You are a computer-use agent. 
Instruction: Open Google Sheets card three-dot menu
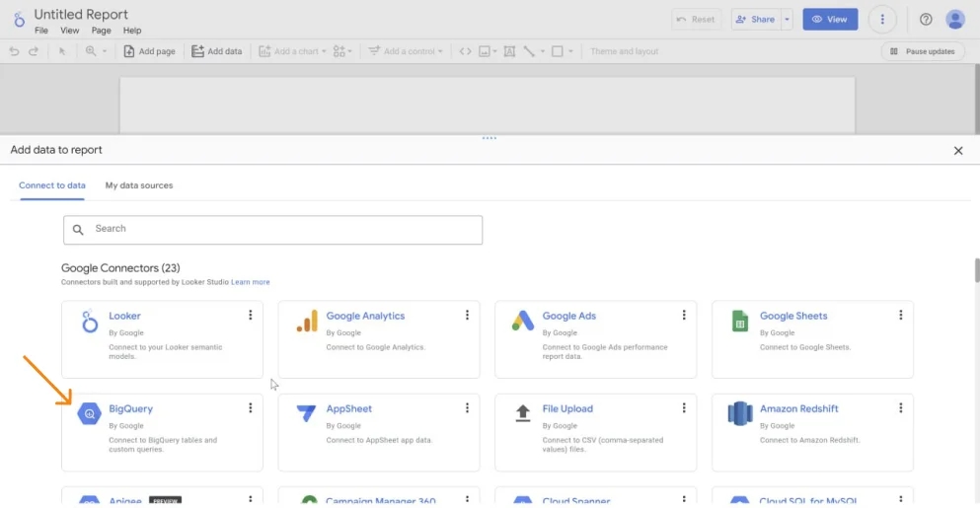point(901,315)
